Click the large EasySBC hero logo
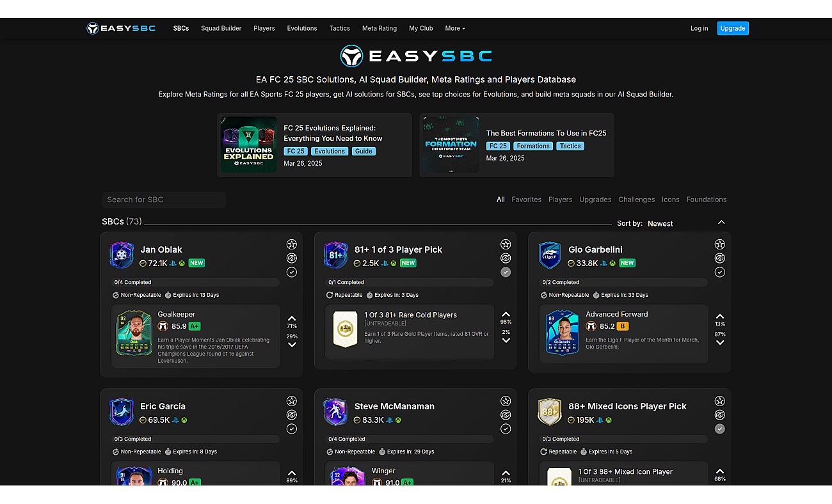Viewport: 832px width, 504px height. tap(416, 56)
